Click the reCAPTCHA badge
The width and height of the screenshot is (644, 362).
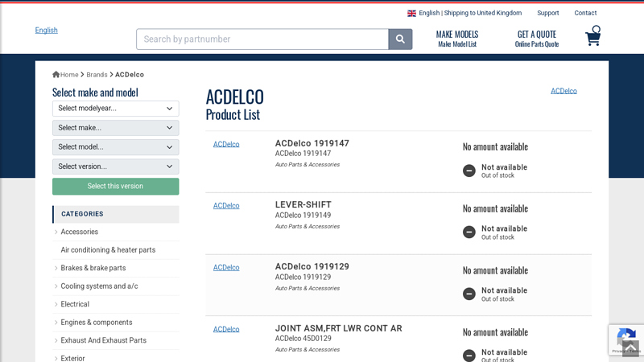[x=626, y=339]
